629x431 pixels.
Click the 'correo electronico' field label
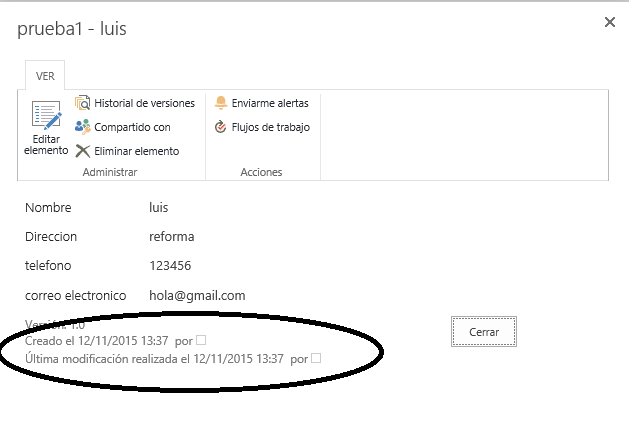tap(75, 296)
